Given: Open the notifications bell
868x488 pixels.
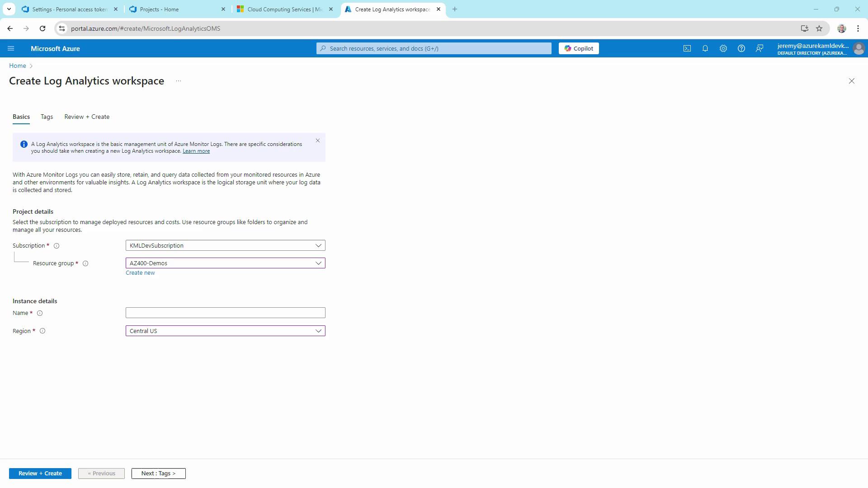Looking at the screenshot, I should 705,48.
